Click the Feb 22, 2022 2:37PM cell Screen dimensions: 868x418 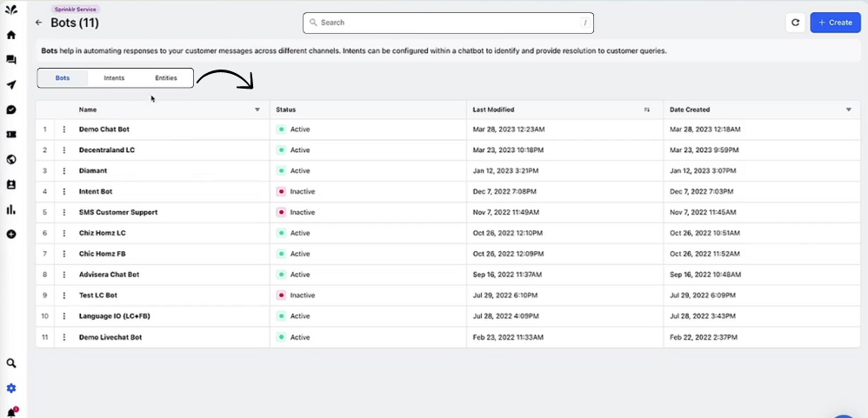tap(704, 337)
